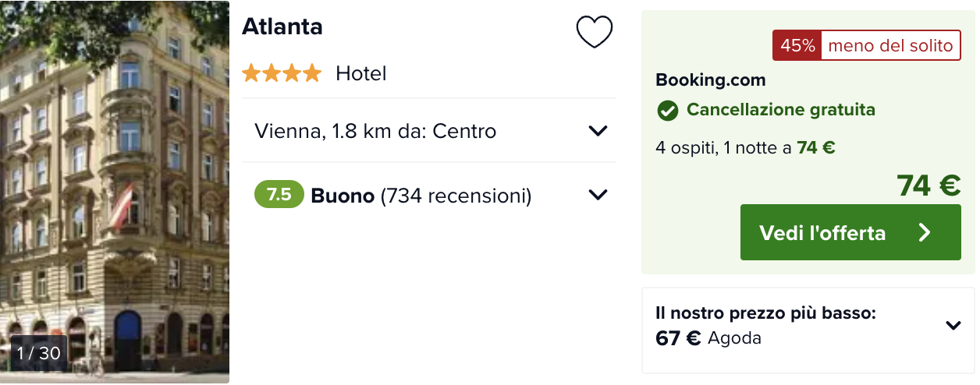Click the green free cancellation checkmark icon
The image size is (980, 385).
coord(667,111)
